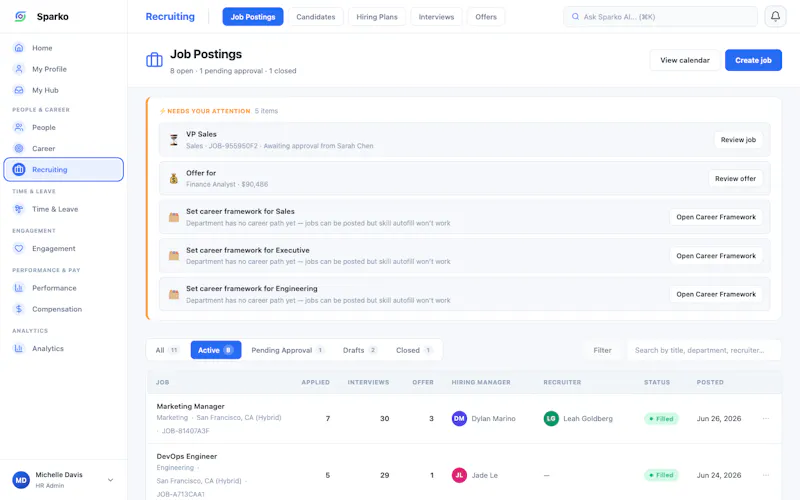The width and height of the screenshot is (800, 500).
Task: Open the My Profile sidebar icon
Action: point(19,69)
